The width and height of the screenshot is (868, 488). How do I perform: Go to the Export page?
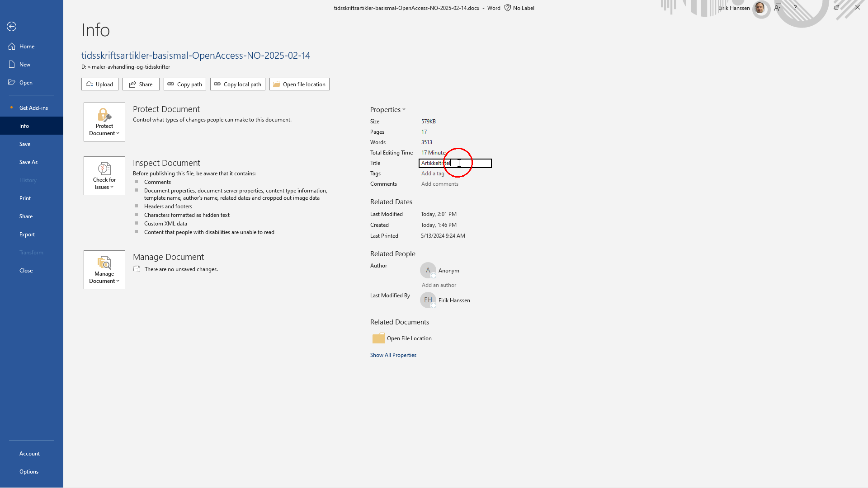27,235
